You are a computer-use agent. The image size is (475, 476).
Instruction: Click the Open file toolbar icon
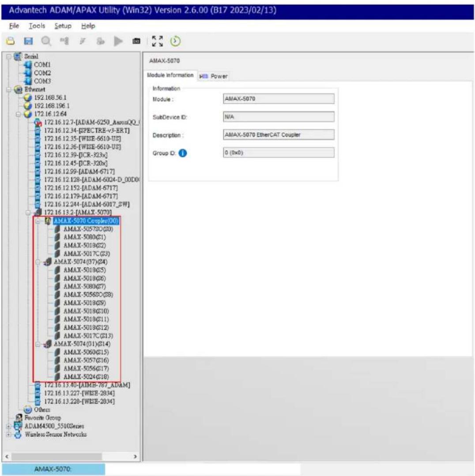(x=11, y=41)
